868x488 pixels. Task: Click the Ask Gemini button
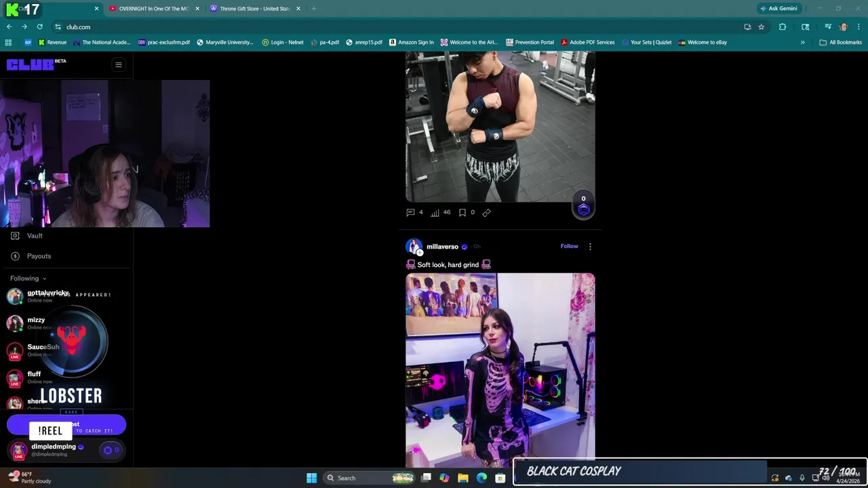tap(778, 8)
